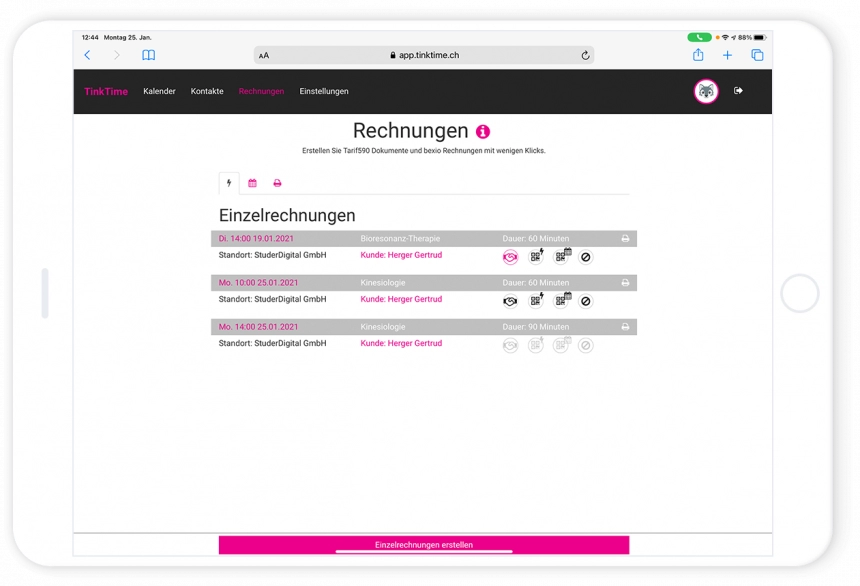Click the block icon in Bioresonanz-Therapie row
This screenshot has height=586, width=860.
[586, 257]
